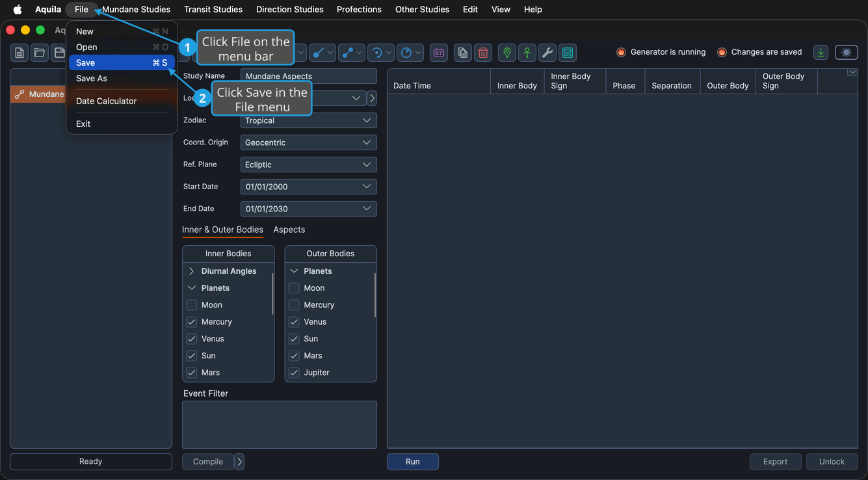Click the wrench settings icon

(547, 53)
